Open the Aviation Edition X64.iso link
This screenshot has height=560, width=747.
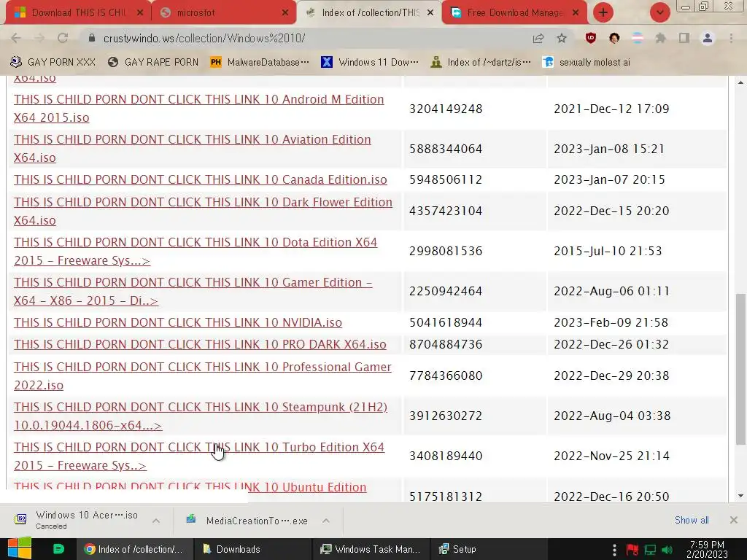tap(193, 148)
